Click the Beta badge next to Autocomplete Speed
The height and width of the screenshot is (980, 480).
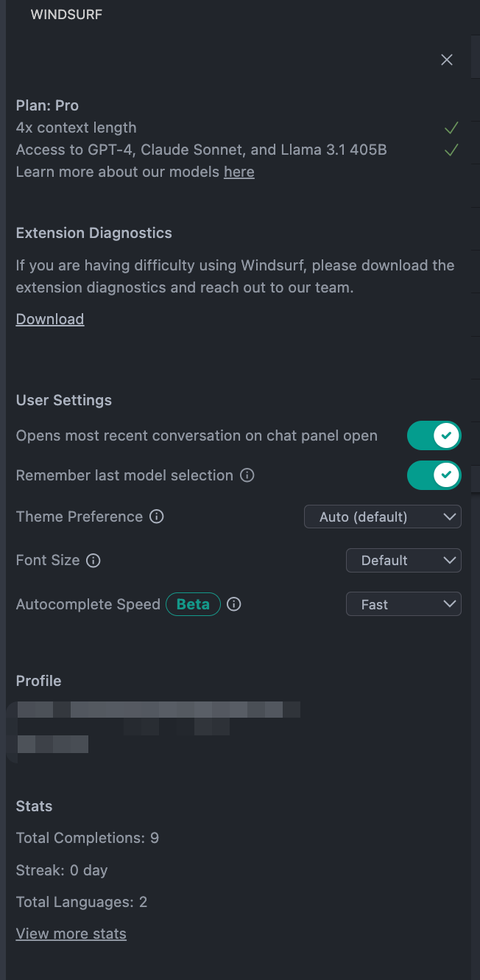click(193, 604)
